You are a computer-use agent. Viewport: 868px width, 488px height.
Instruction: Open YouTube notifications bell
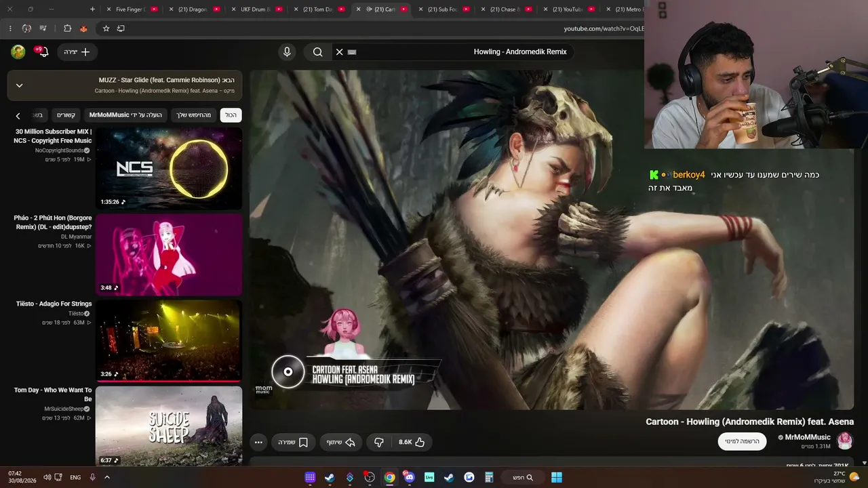42,52
